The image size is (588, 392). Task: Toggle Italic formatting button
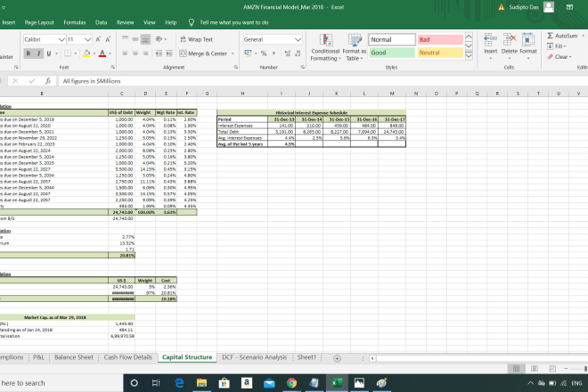click(39, 54)
